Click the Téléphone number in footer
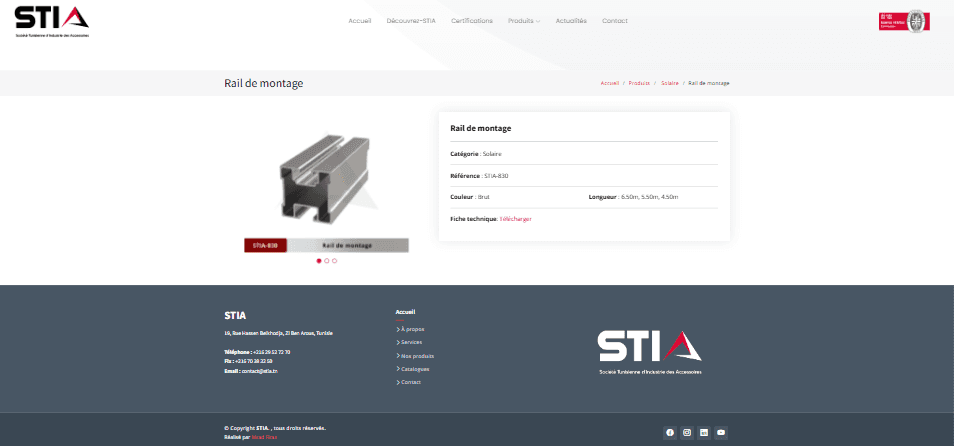This screenshot has height=446, width=954. click(271, 352)
